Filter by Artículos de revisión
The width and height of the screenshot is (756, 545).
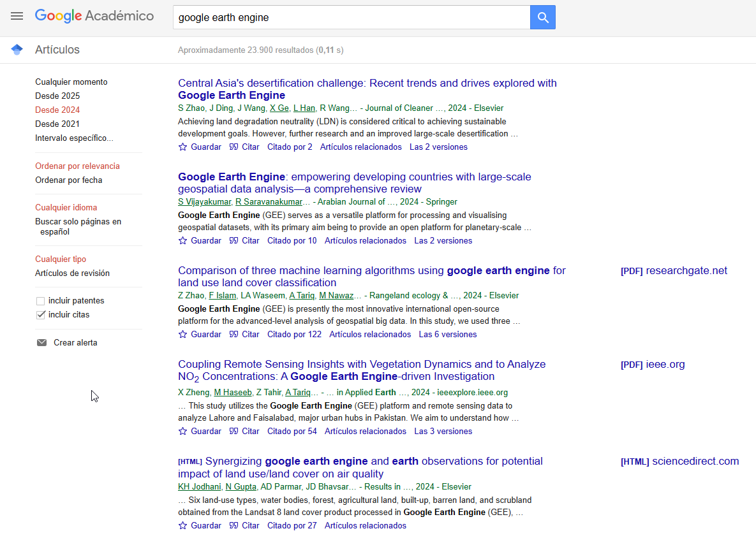72,273
